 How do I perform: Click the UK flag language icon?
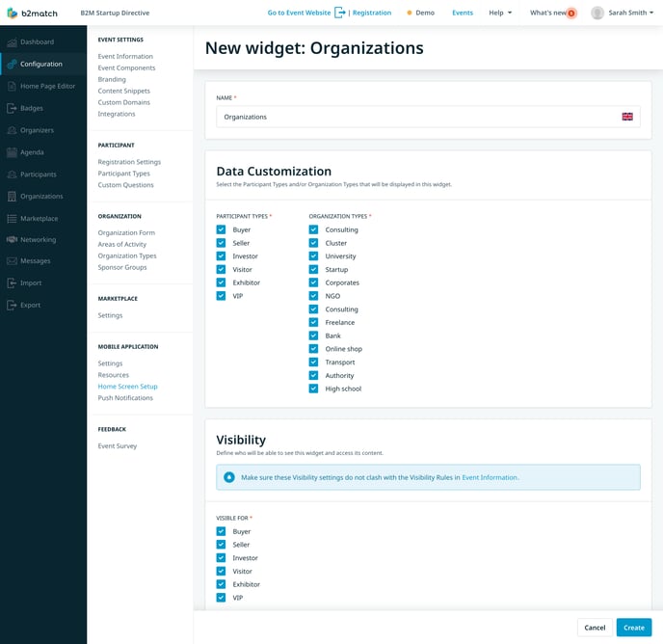(x=627, y=117)
